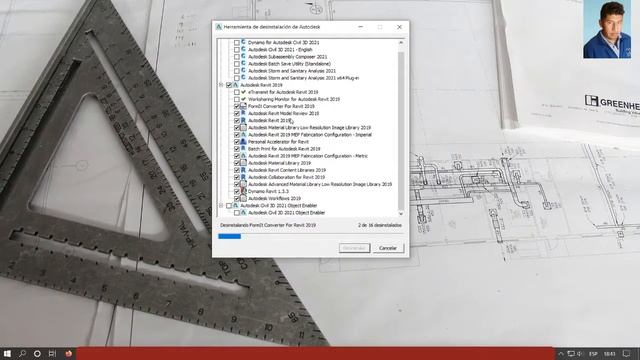The height and width of the screenshot is (360, 640).
Task: Click the MEP Fabrication Configuration - Metric icon
Action: click(x=243, y=156)
